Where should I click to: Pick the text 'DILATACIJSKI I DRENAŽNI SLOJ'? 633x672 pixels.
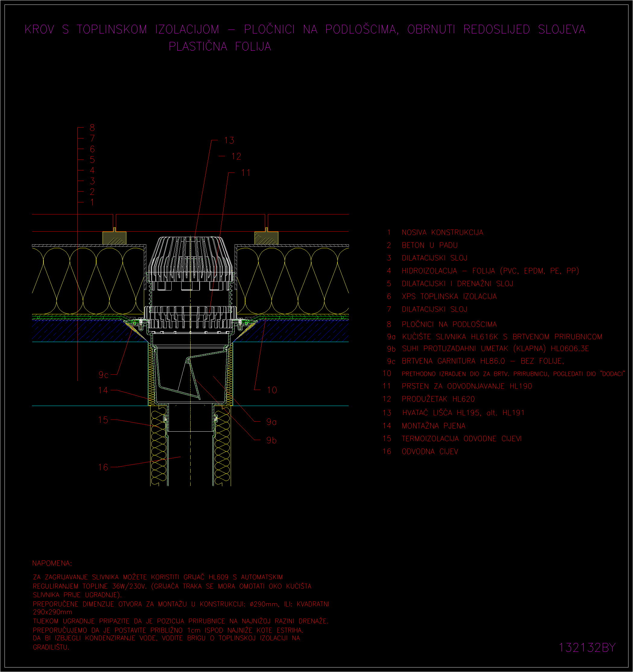(457, 284)
